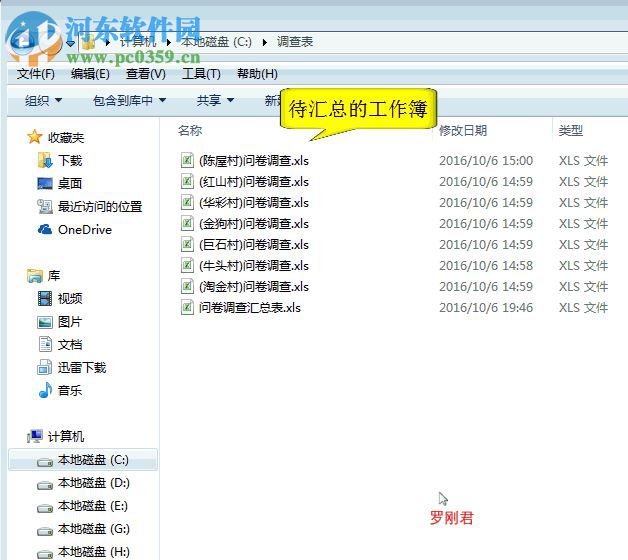Image resolution: width=628 pixels, height=560 pixels.
Task: Open the 组织 dropdown menu
Action: (43, 100)
